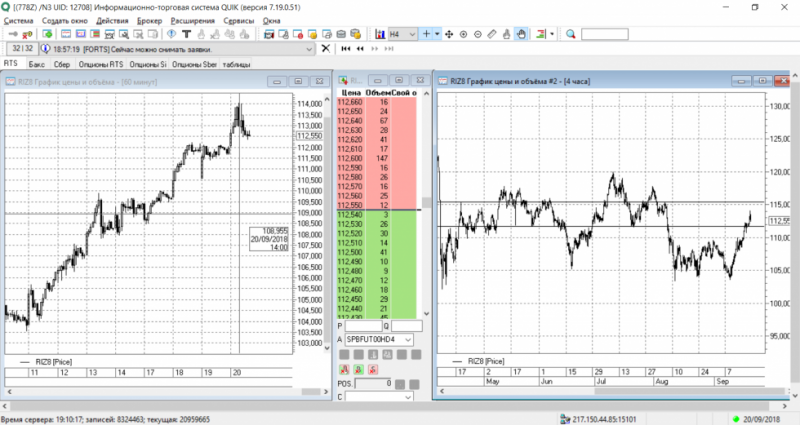Screen dimensions: 800x425
Task: Click the Цена column header
Action: click(351, 93)
